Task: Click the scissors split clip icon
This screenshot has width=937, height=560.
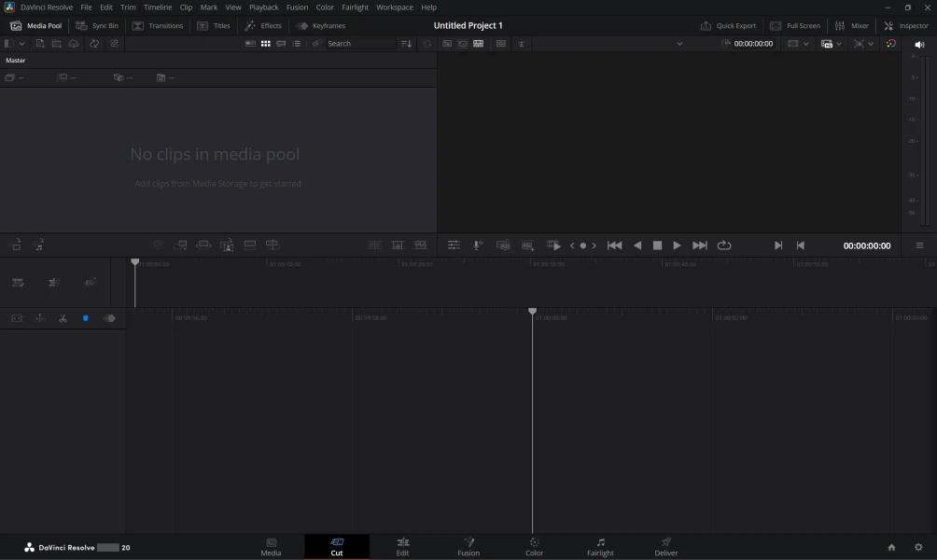Action: click(63, 318)
